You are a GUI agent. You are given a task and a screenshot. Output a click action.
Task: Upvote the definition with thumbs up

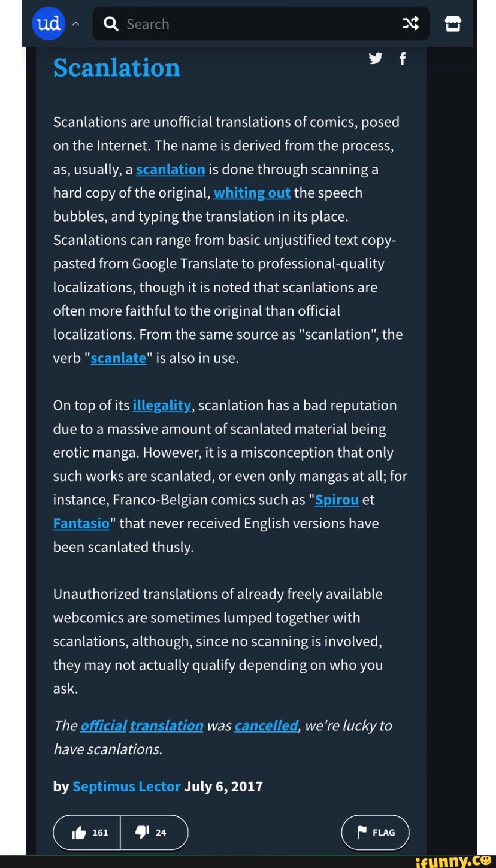click(87, 833)
